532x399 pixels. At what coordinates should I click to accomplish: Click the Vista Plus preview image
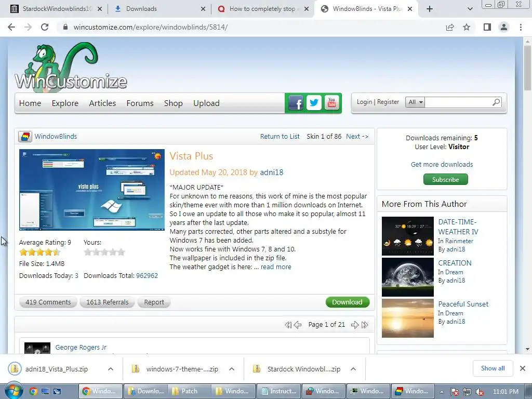click(92, 190)
